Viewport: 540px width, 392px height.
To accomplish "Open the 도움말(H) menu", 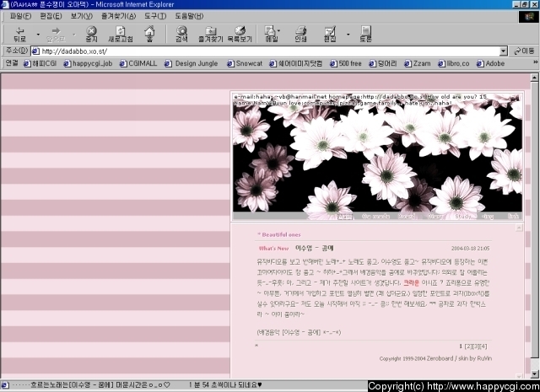I will (x=189, y=16).
